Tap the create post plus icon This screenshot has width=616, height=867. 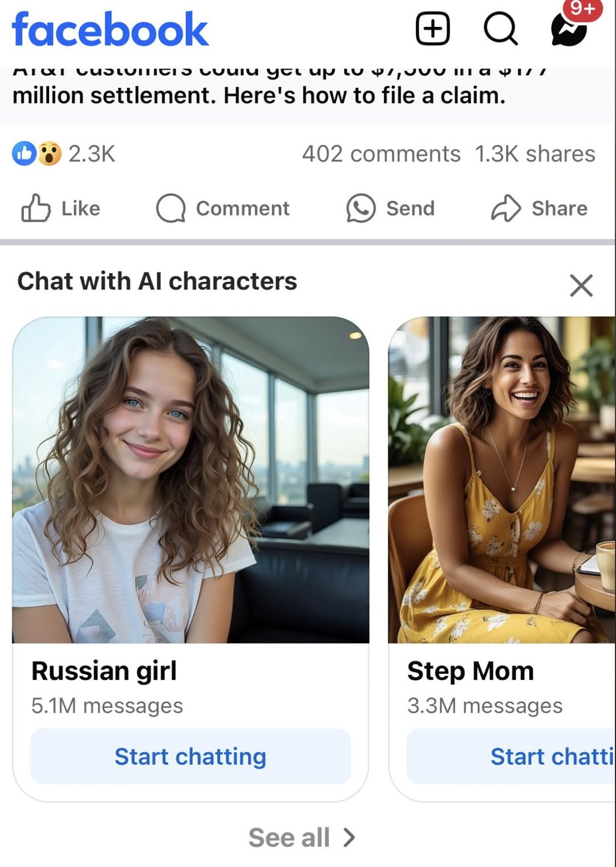click(432, 29)
